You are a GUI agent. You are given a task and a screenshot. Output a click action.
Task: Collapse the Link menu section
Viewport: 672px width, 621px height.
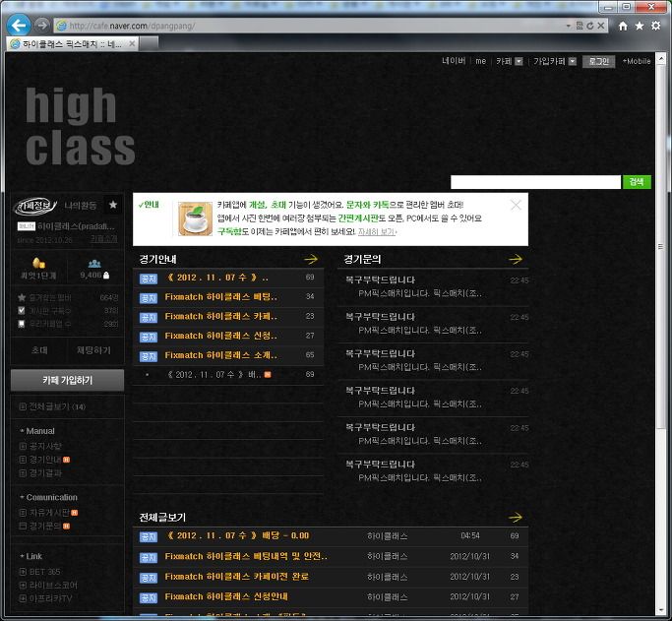point(31,557)
